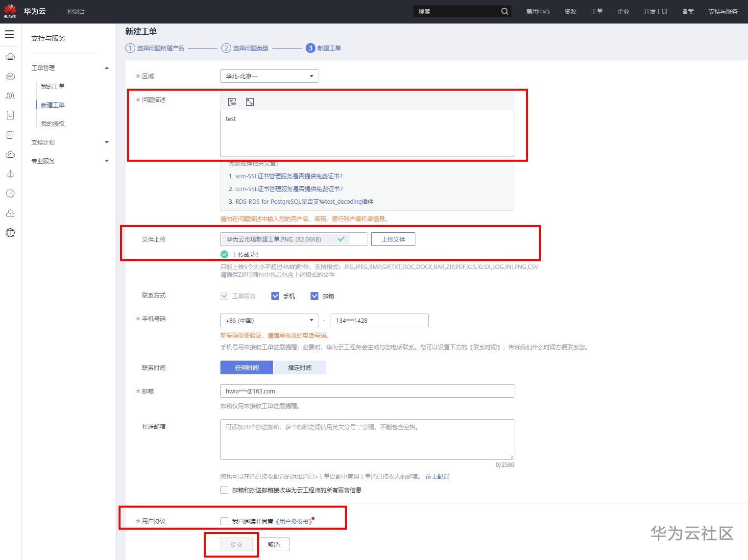Click the fullscreen expand icon in description editor

tap(250, 102)
